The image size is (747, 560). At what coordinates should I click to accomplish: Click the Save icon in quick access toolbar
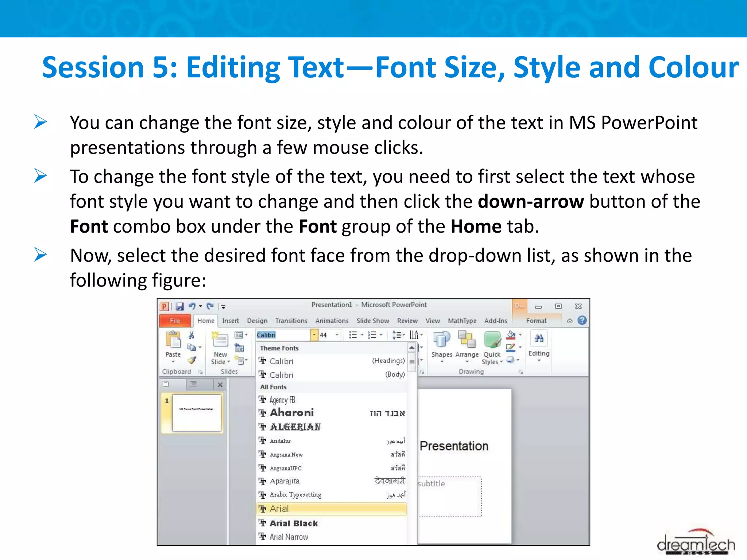[x=179, y=306]
